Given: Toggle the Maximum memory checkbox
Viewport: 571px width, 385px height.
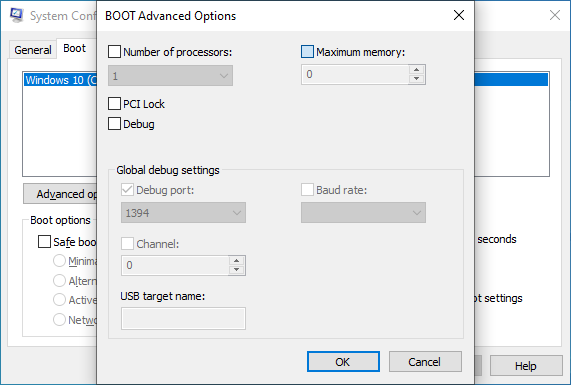Looking at the screenshot, I should (x=307, y=52).
